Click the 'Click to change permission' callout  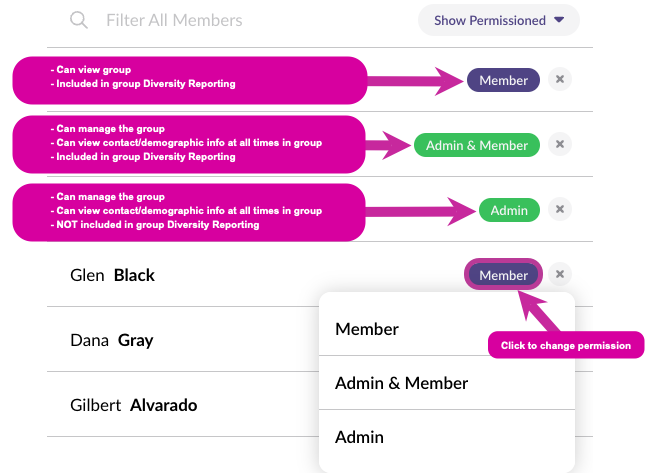click(566, 346)
